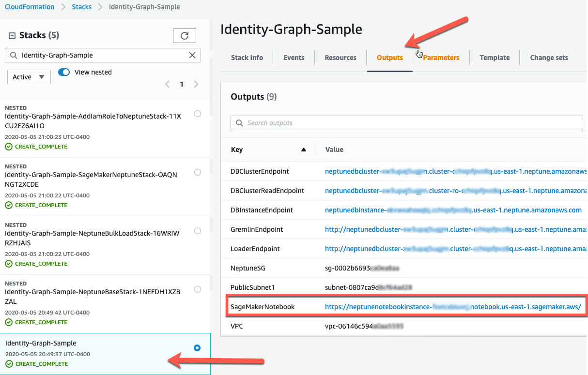Click the DBInstanceEndpoint key cell
588x375 pixels.
pos(262,210)
